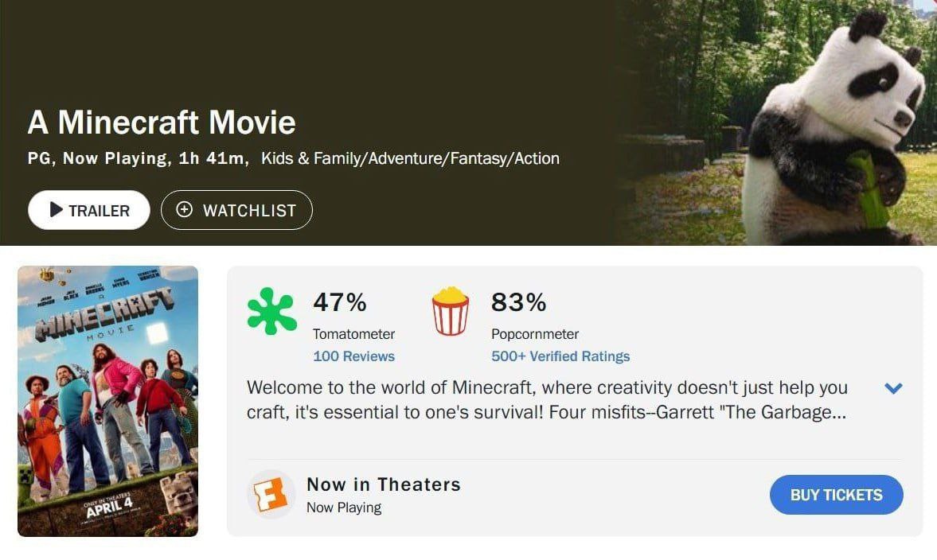
Task: Click the orange Fandango logo icon
Action: [271, 494]
